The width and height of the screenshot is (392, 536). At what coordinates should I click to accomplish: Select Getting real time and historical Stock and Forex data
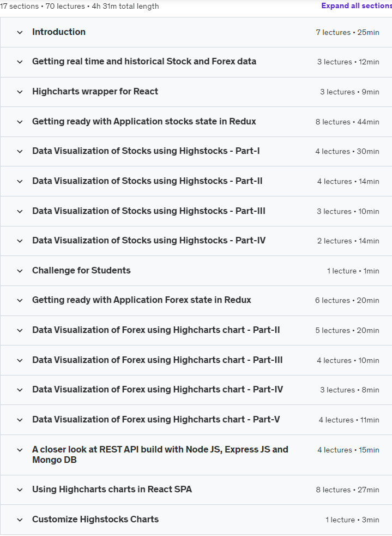pos(144,62)
